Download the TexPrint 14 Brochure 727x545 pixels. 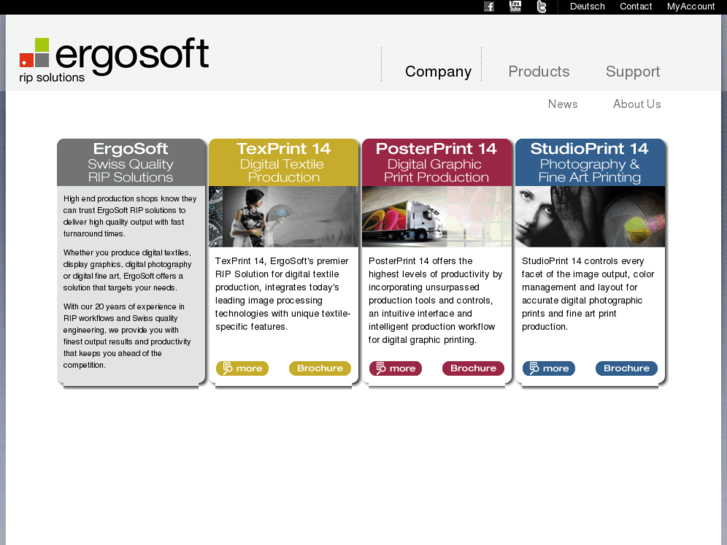pos(320,368)
